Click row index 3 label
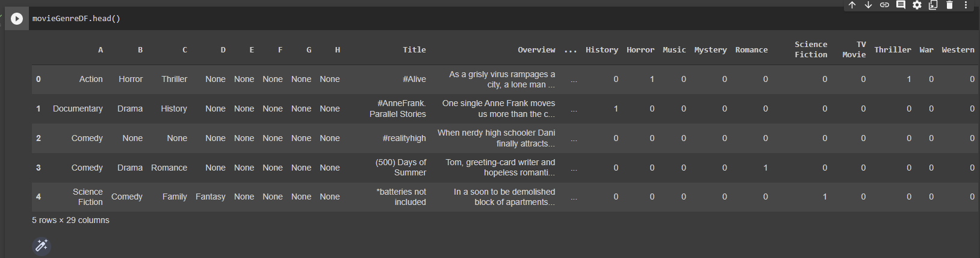This screenshot has height=258, width=980. [x=39, y=168]
